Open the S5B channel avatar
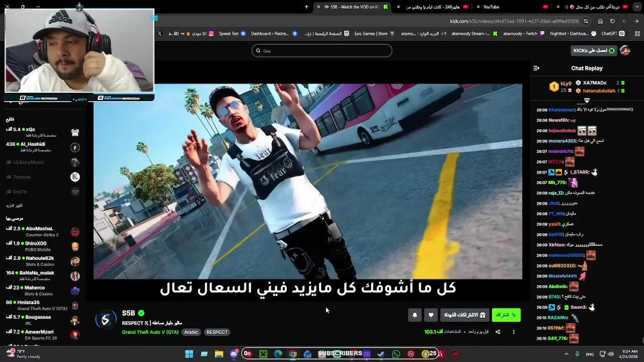644x362 pixels. pyautogui.click(x=106, y=320)
